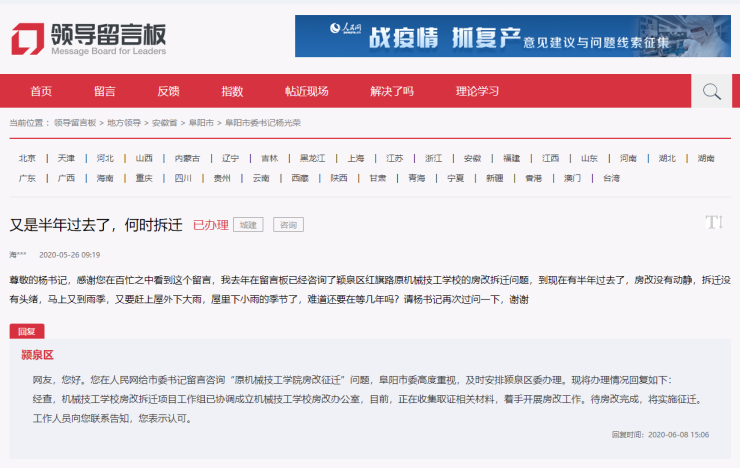
Task: Select the 山西 province link
Action: (144, 158)
